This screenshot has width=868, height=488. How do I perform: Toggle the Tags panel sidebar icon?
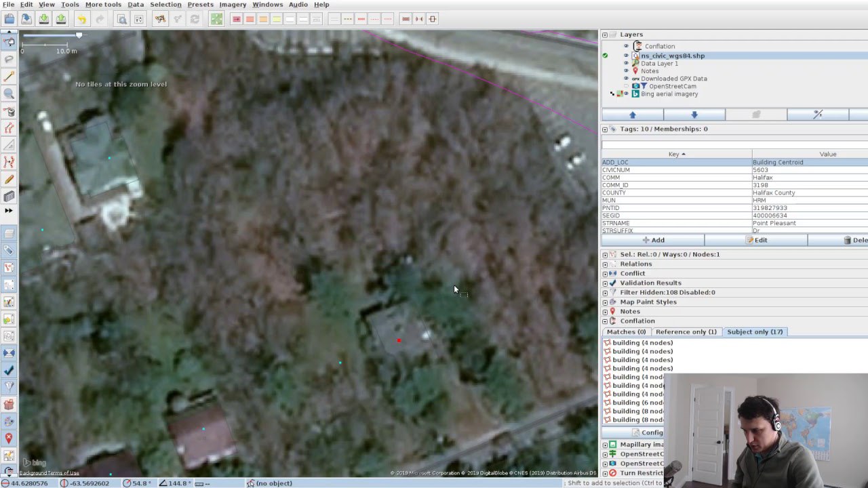[9, 251]
